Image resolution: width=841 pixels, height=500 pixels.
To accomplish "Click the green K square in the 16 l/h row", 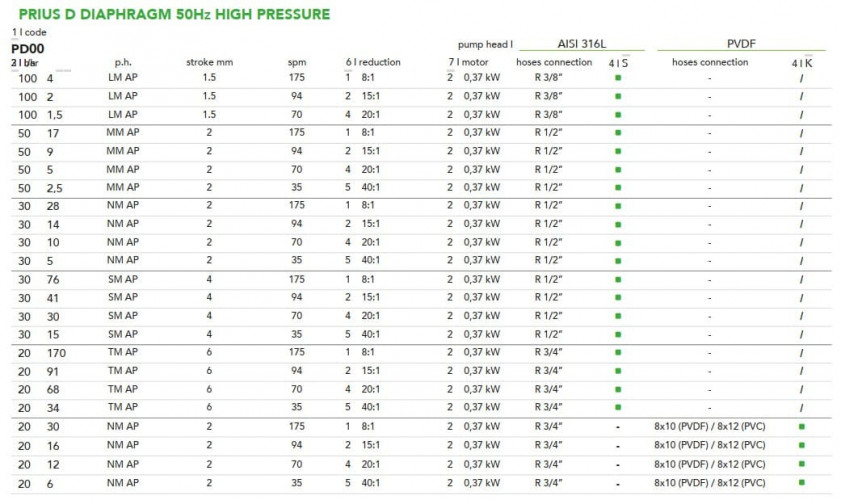I will (801, 445).
